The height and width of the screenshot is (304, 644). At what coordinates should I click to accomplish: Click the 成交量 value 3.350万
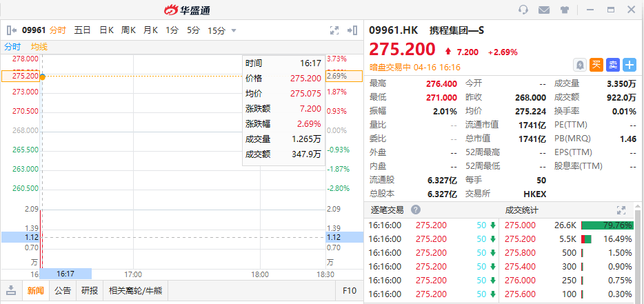[x=621, y=84]
